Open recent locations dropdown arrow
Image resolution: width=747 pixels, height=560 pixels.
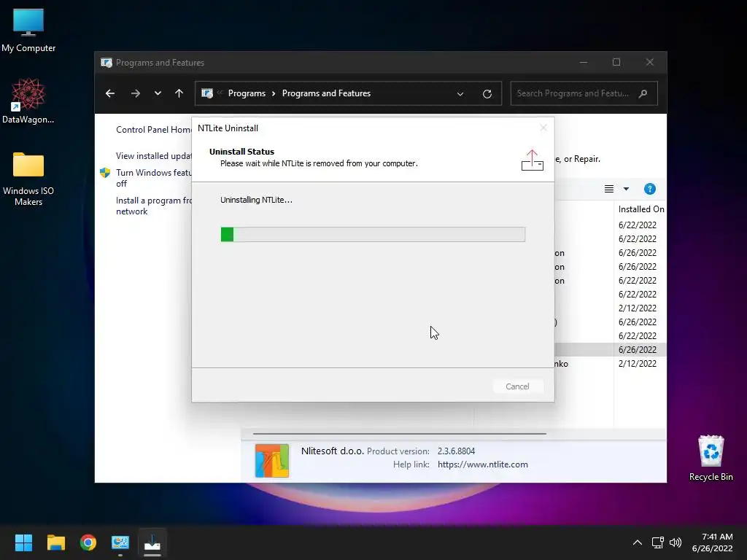click(158, 93)
